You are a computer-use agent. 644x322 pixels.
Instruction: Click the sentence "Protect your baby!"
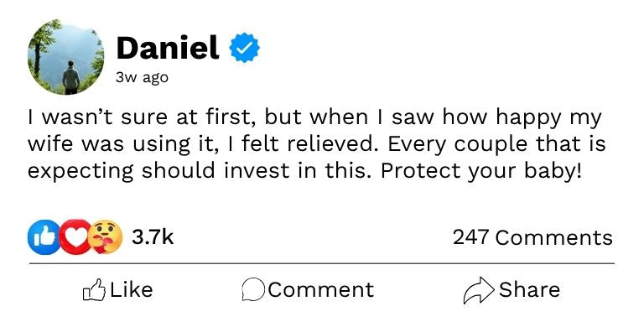[481, 172]
